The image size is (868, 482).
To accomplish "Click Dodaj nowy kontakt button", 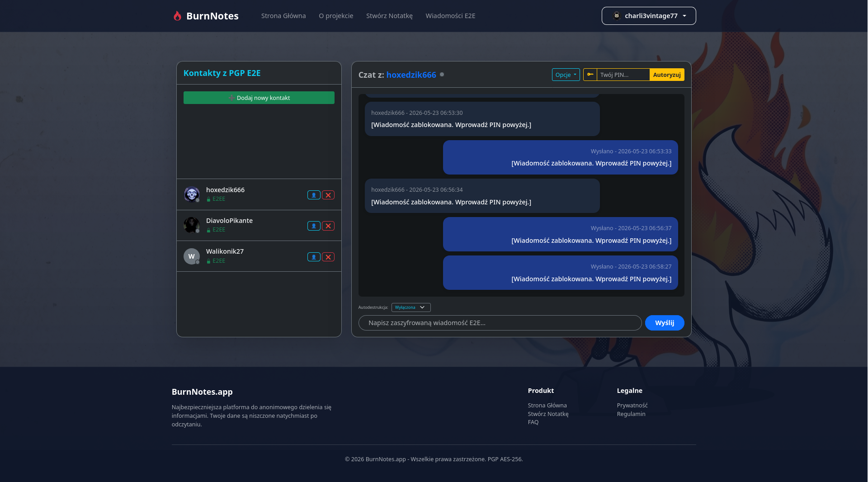I will click(259, 98).
